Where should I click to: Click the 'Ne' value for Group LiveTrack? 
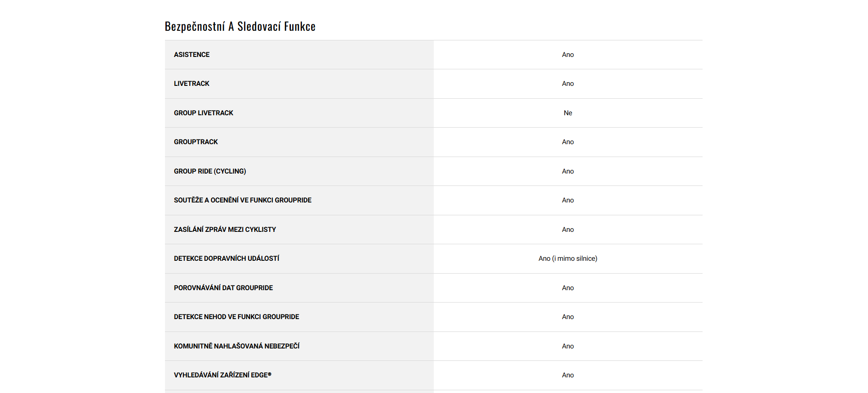coord(567,113)
